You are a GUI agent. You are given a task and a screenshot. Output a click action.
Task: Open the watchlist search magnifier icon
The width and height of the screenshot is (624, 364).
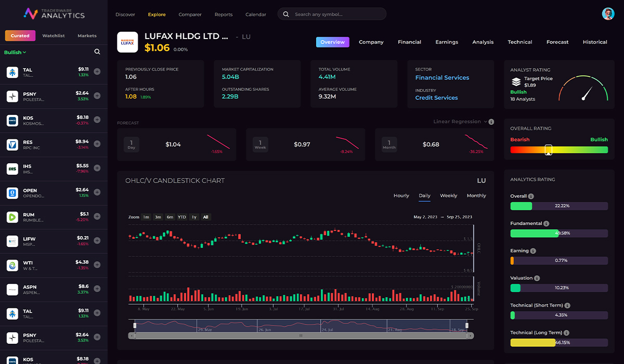pos(97,52)
